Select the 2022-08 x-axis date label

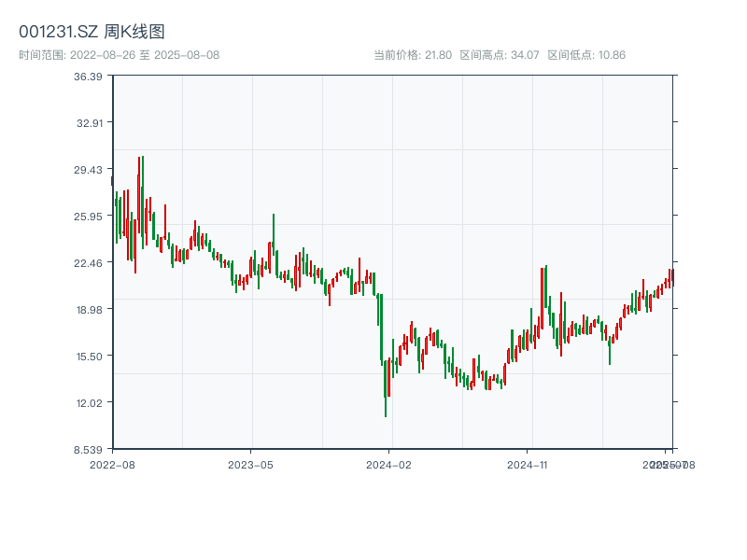click(112, 464)
